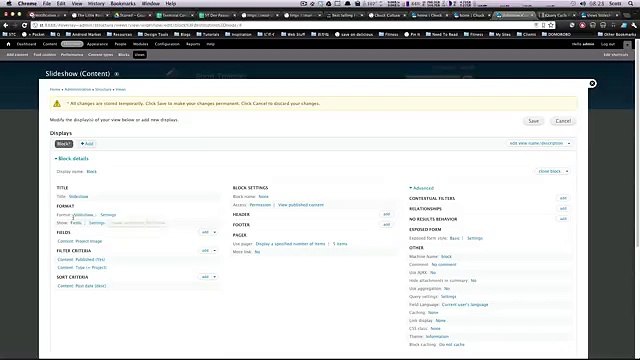Screen dimensions: 640x360
Task: Open Fields add dropdown arrow
Action: 215,232
